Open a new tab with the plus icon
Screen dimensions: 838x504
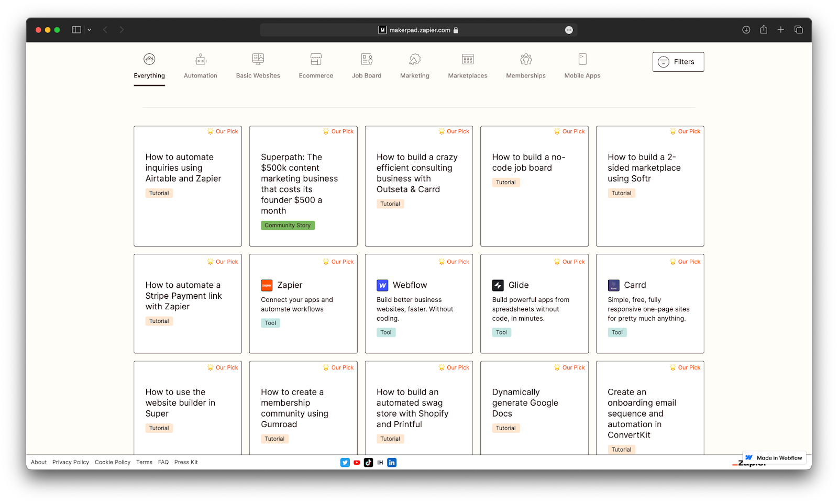[781, 30]
